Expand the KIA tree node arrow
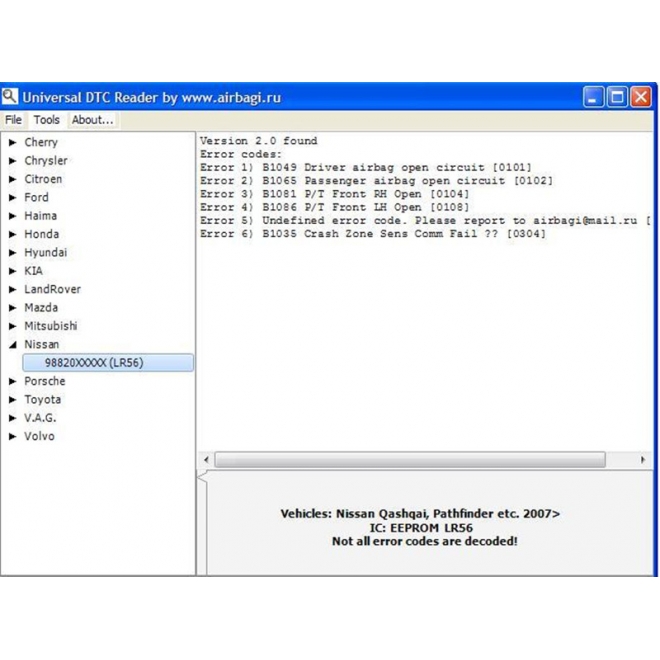Image resolution: width=660 pixels, height=660 pixels. pyautogui.click(x=13, y=271)
